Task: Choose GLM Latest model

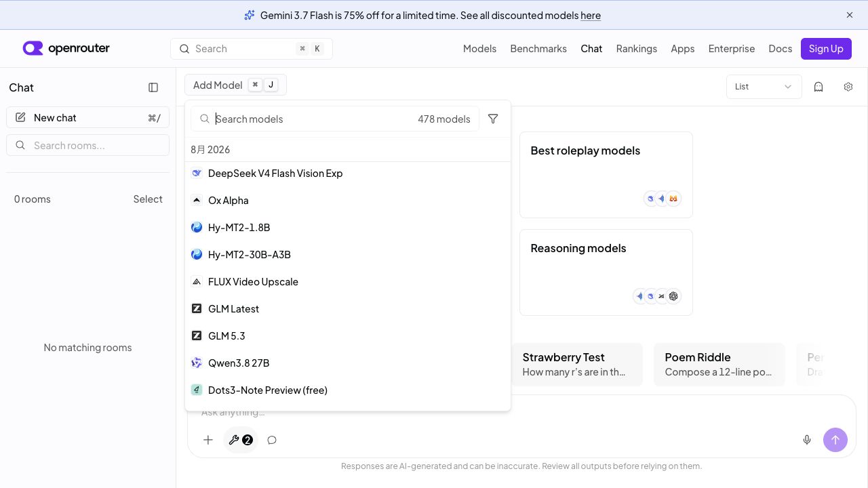Action: click(x=347, y=308)
